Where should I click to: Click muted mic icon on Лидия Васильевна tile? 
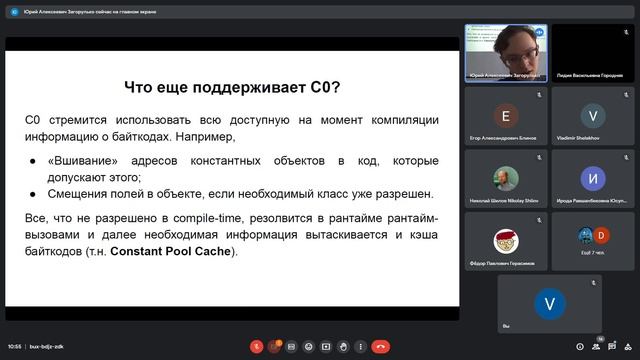click(626, 32)
